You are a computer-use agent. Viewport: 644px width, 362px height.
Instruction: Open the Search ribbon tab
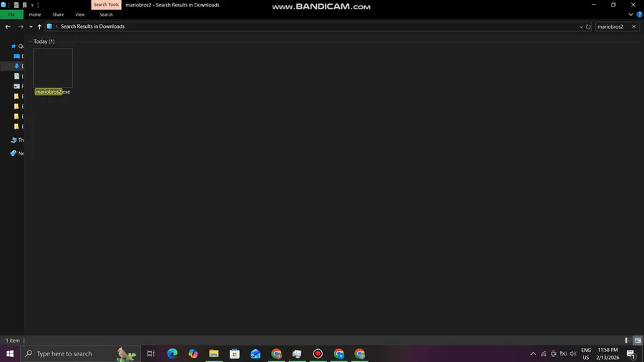pos(106,14)
